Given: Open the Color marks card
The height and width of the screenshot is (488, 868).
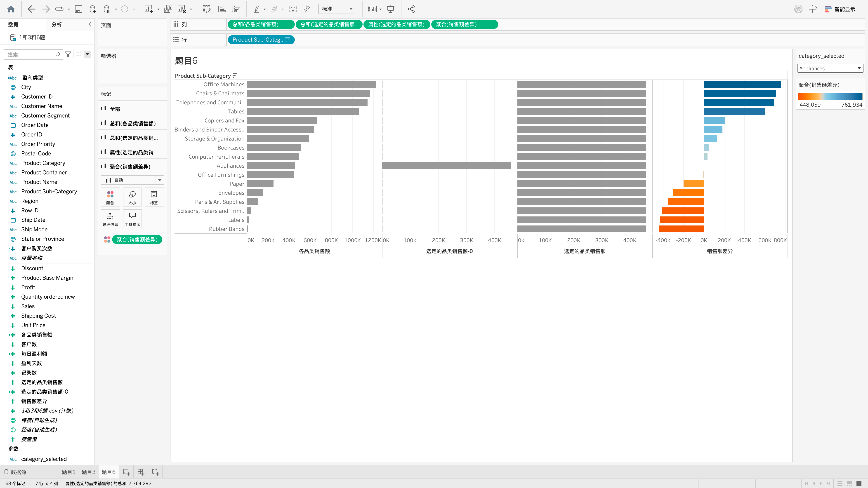Looking at the screenshot, I should point(110,197).
